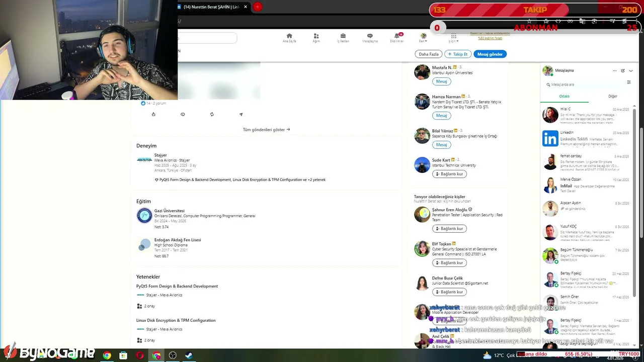644x362 pixels.
Task: Message Hamza Narman with Mesaj button
Action: click(441, 116)
